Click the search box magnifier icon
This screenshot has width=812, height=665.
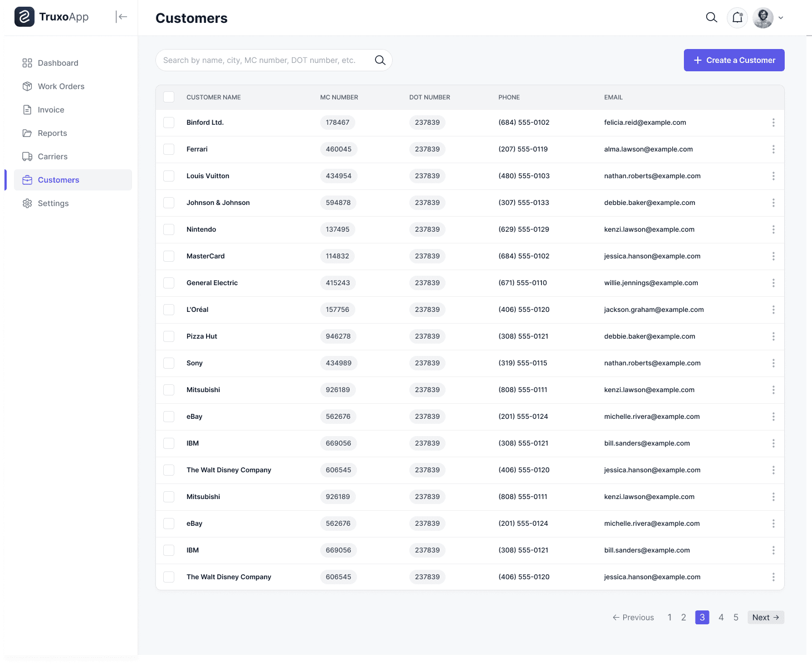click(x=380, y=60)
